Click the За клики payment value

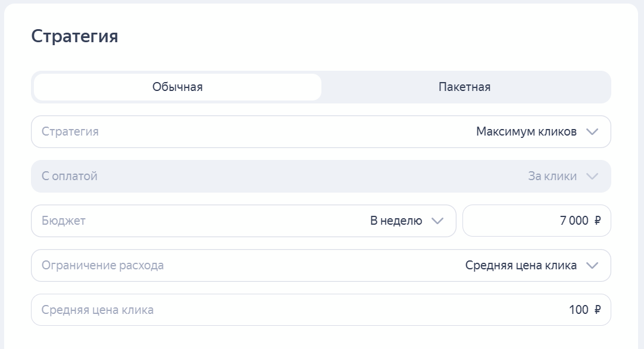pos(552,177)
